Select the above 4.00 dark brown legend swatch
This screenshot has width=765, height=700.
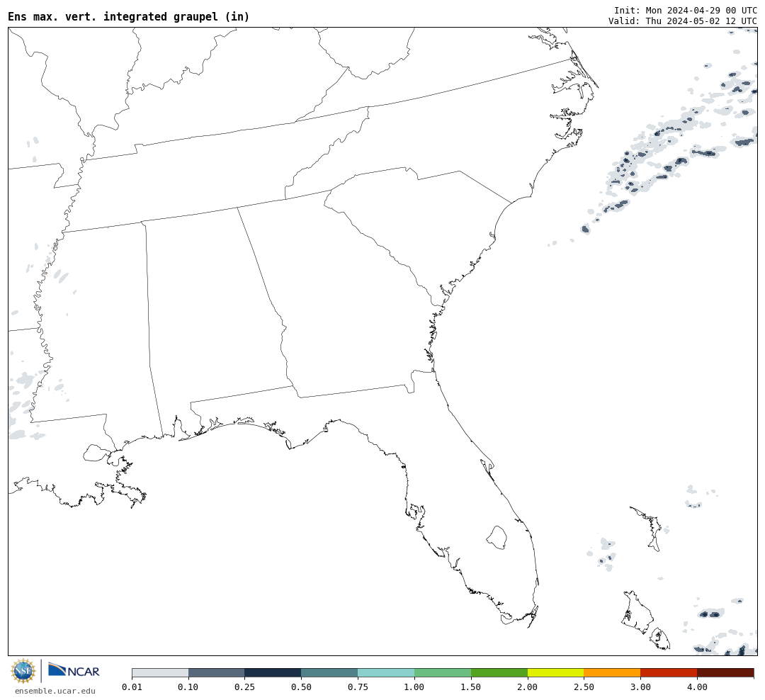[x=725, y=673]
